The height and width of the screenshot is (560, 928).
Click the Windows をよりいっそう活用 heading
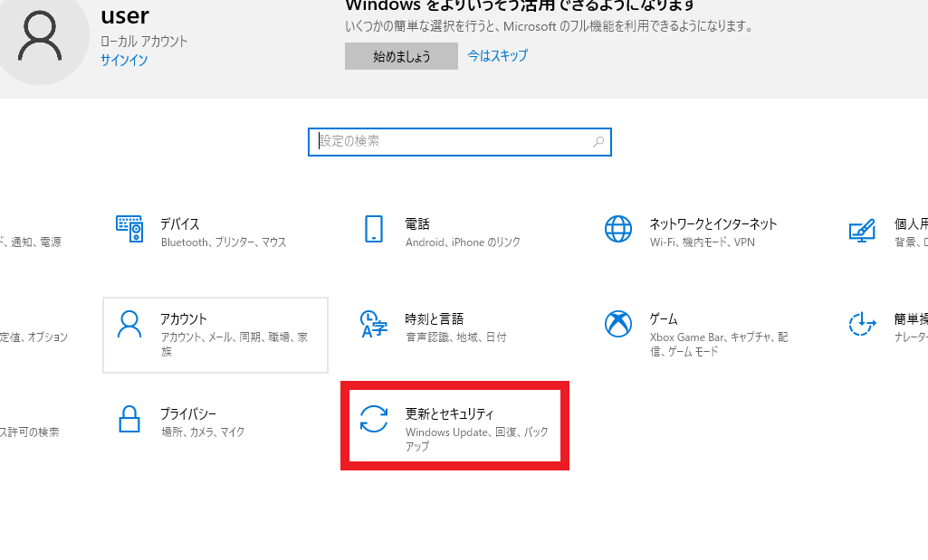[x=520, y=5]
